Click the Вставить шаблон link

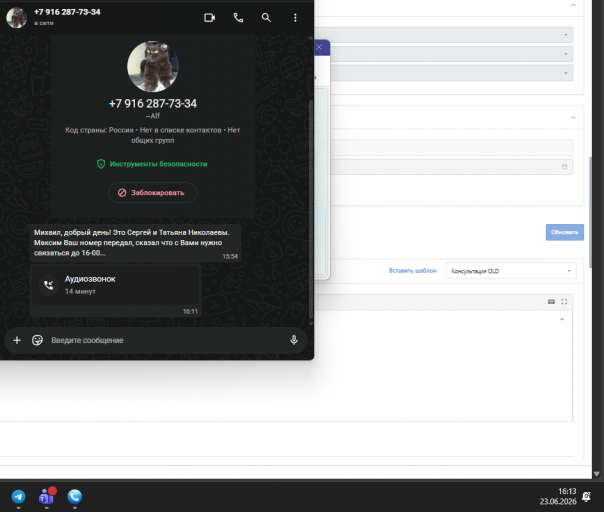[413, 270]
